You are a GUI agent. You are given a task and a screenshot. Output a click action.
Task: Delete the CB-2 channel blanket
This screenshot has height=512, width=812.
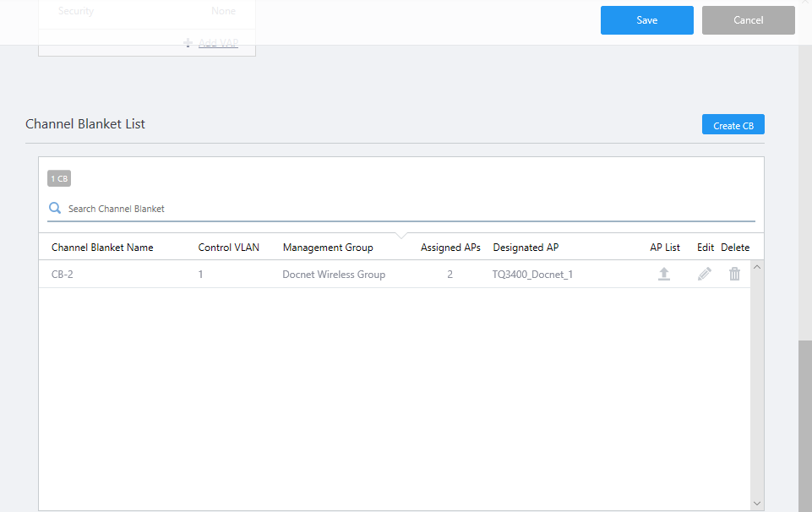[x=734, y=274]
